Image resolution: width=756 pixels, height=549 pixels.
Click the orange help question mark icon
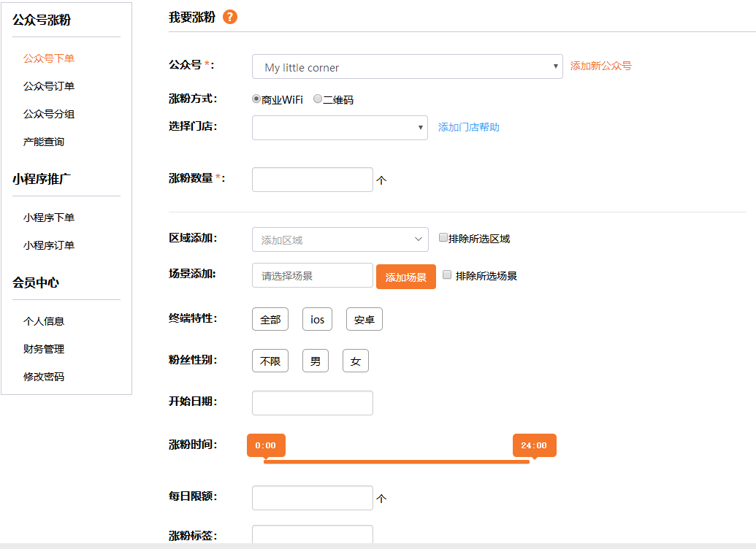[230, 17]
